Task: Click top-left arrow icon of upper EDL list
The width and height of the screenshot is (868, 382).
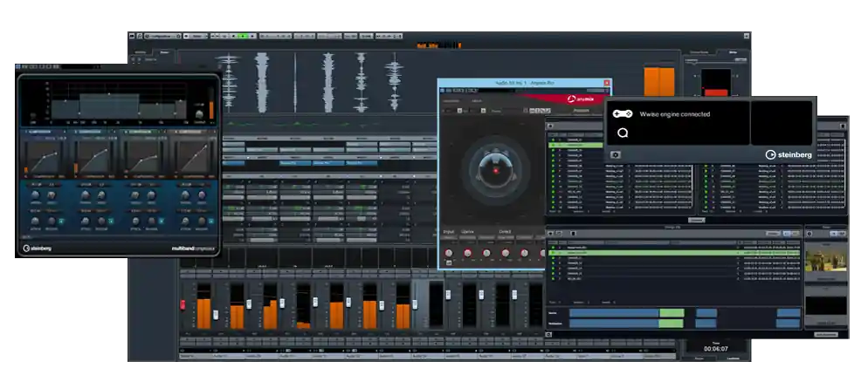Action: 551,126
